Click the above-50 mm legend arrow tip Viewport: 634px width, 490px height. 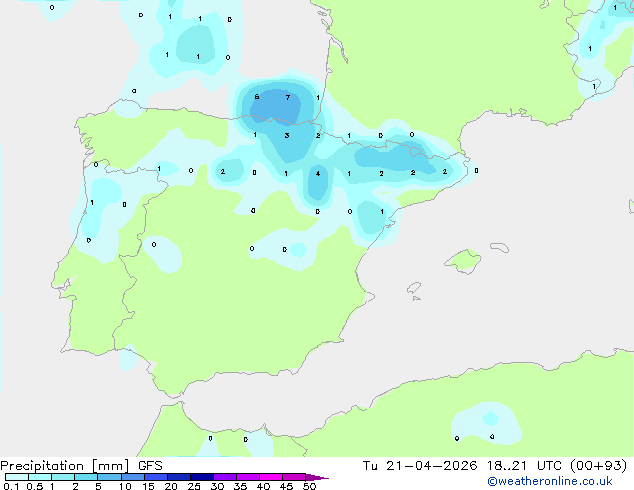click(317, 477)
